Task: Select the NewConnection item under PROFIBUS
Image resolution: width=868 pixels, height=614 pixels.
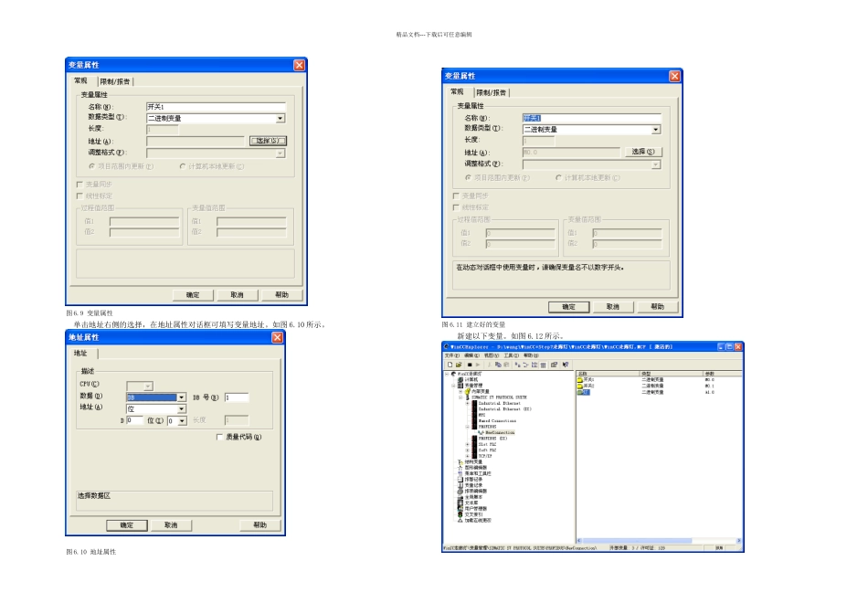Action: tap(496, 432)
